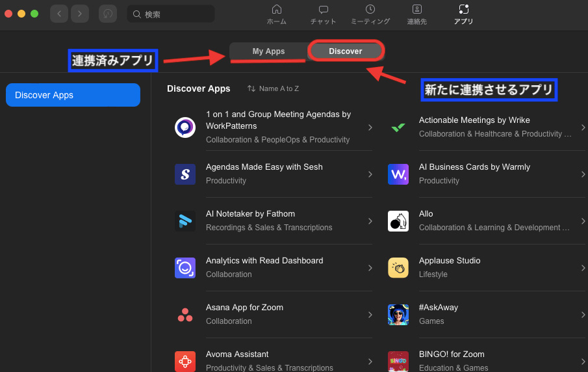Select Discover Apps in the sidebar
Screen dimensions: 588x372
(73, 95)
